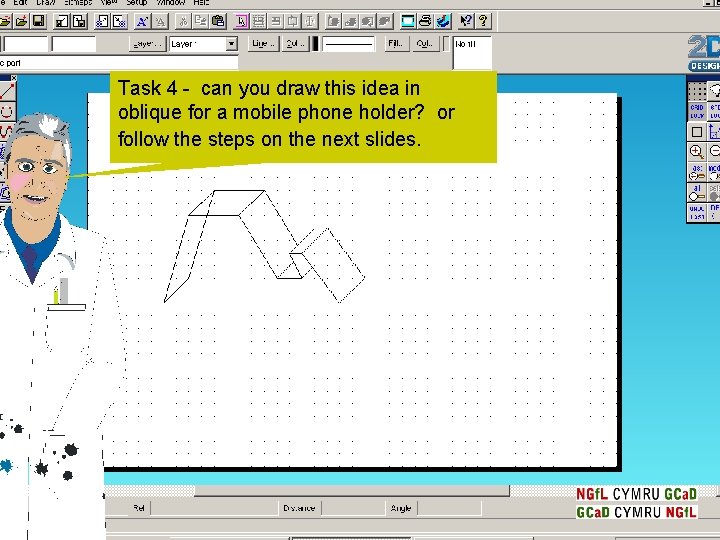Click the last zoom magnifier icon
Screen dimensions: 720x540
tap(697, 172)
